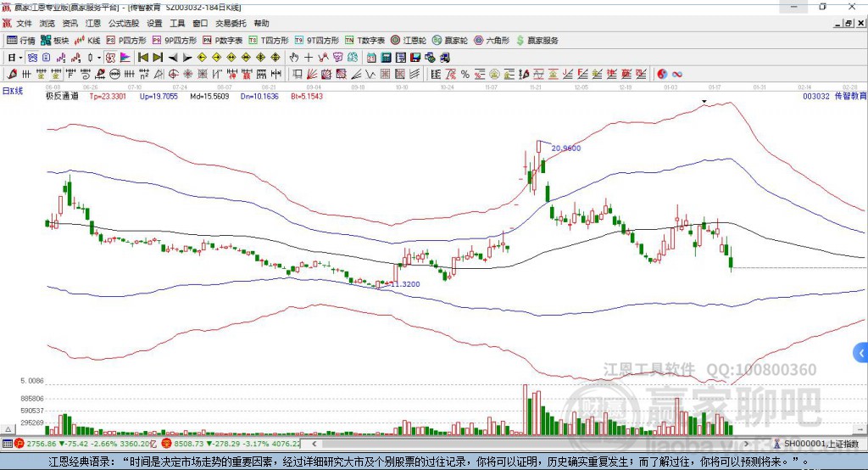The height and width of the screenshot is (470, 868).
Task: Move chart right with black right arrow
Action: point(187,58)
